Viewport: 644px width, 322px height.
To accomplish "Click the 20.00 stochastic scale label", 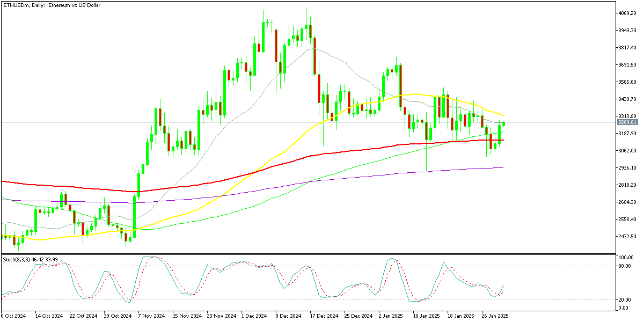I will [625, 299].
